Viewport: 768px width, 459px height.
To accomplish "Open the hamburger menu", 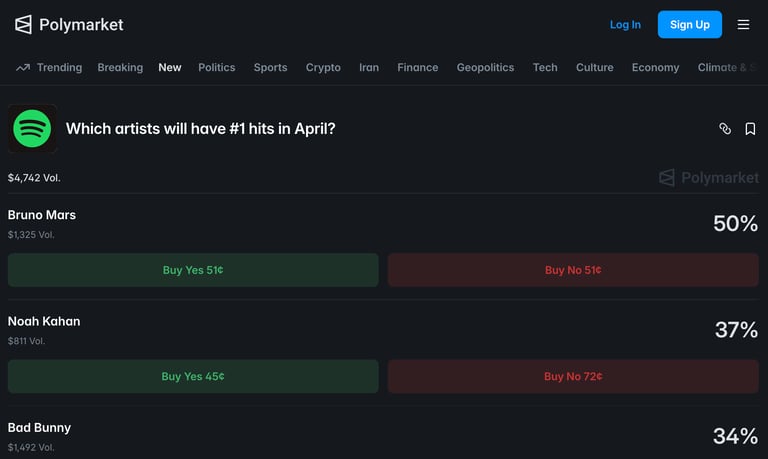I will coord(743,24).
